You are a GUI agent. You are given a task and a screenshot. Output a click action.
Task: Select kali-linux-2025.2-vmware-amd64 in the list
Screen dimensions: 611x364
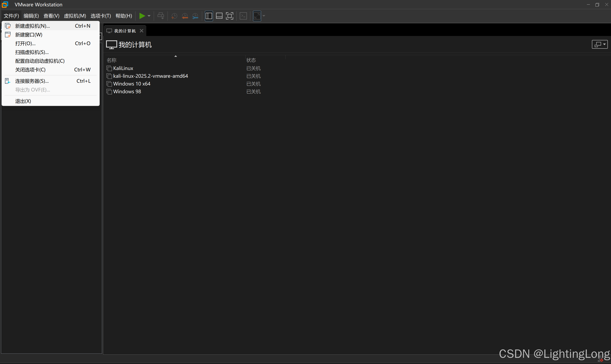click(150, 76)
